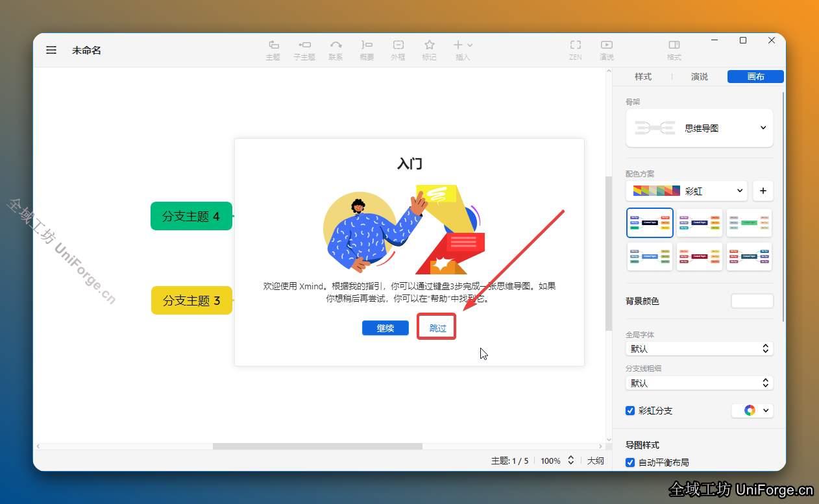Click the 概要 summary toolbar icon

pos(367,50)
